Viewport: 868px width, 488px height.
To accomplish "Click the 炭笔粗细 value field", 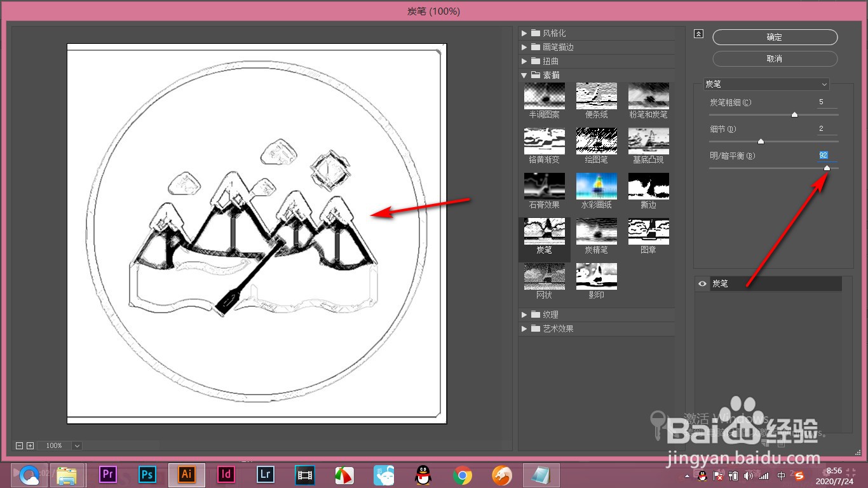I will (x=827, y=102).
